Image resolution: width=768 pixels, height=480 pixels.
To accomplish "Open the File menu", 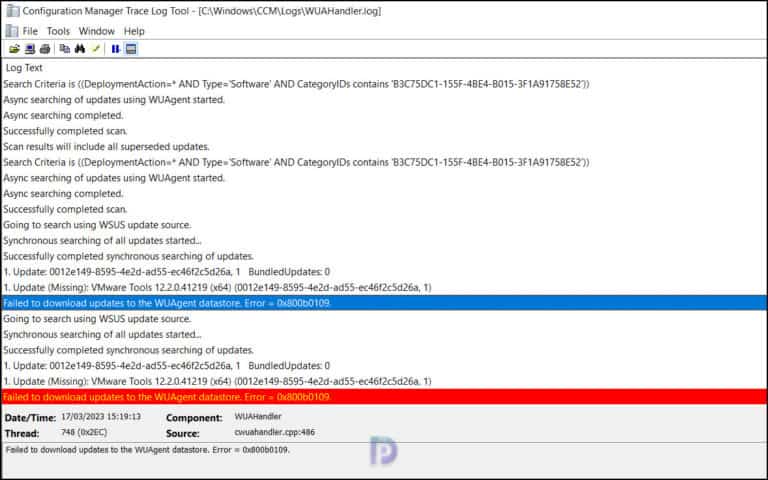I will [30, 31].
